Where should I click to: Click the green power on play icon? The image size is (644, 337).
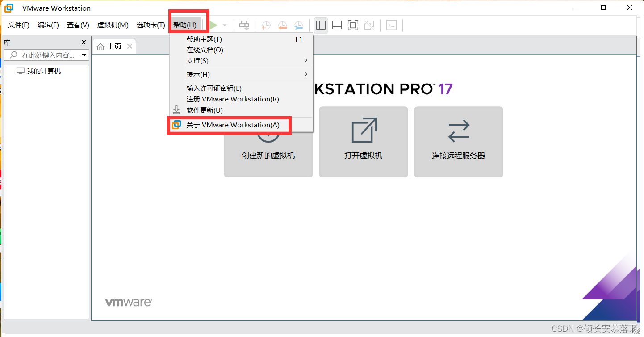pyautogui.click(x=214, y=25)
